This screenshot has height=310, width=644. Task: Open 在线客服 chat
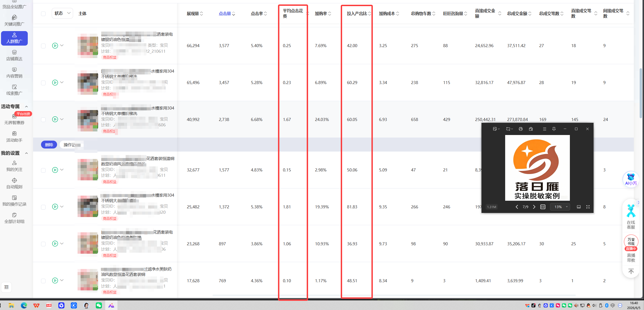[x=631, y=217]
